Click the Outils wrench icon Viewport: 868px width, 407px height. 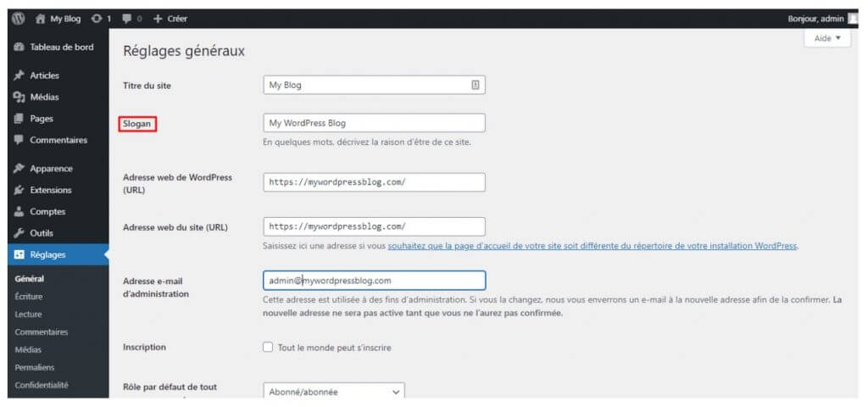(x=19, y=233)
